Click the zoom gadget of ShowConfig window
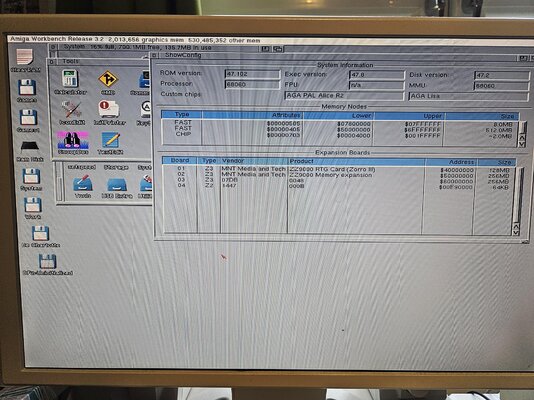The height and width of the screenshot is (400, 534). pyautogui.click(x=523, y=59)
